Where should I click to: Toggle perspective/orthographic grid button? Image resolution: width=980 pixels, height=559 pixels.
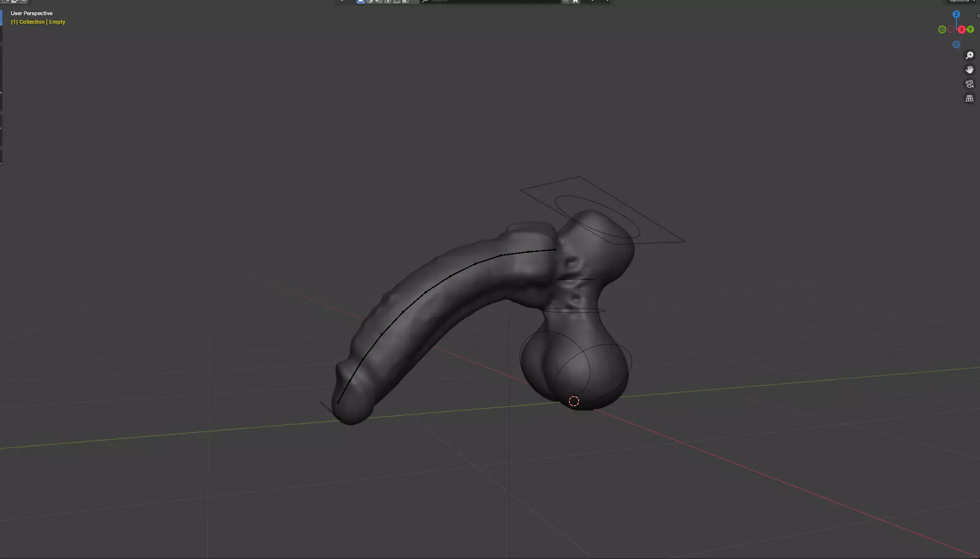[x=970, y=98]
